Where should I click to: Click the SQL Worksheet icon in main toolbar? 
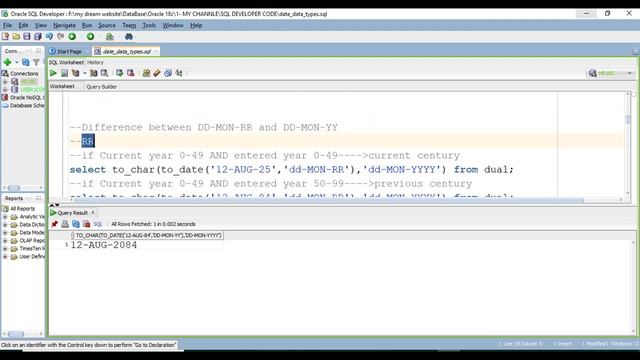109,37
